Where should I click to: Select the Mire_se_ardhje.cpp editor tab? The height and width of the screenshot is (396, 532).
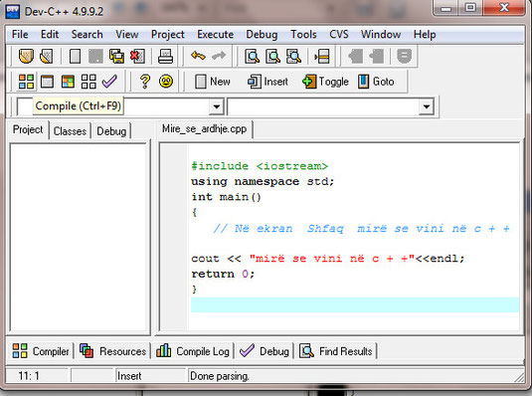point(204,129)
